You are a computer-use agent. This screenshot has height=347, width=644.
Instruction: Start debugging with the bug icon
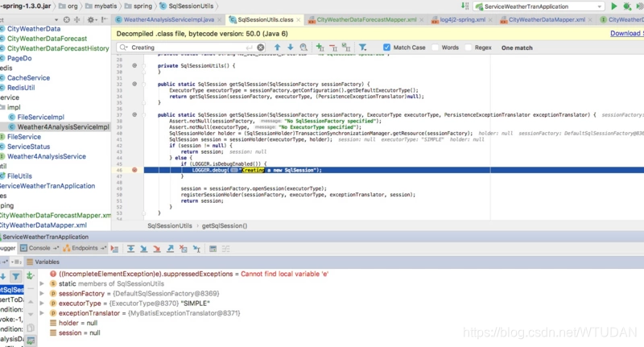[627, 6]
